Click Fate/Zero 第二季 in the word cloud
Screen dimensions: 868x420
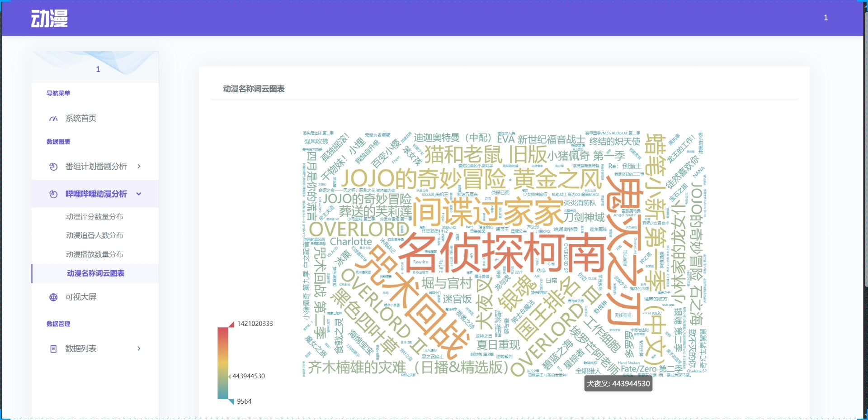pos(651,369)
